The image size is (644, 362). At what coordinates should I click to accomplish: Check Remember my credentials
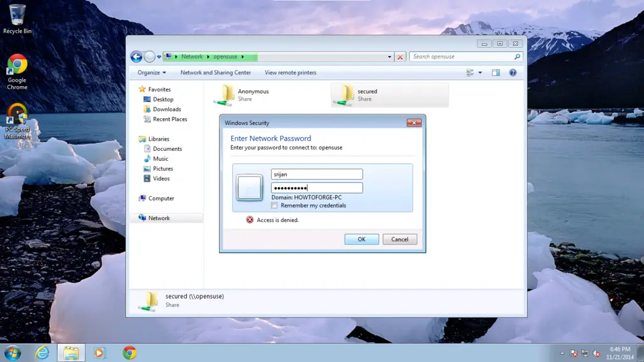click(274, 206)
